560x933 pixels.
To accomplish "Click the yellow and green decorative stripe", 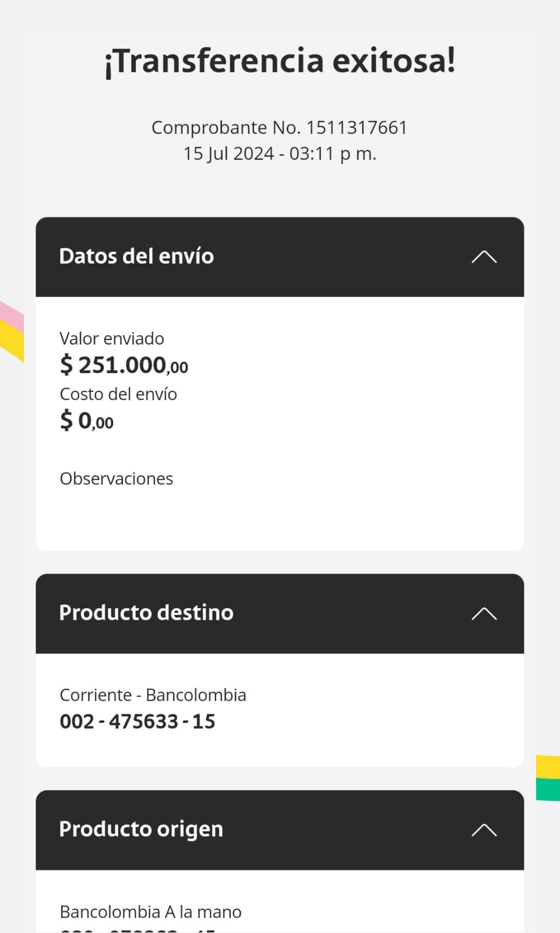I will coord(548,778).
